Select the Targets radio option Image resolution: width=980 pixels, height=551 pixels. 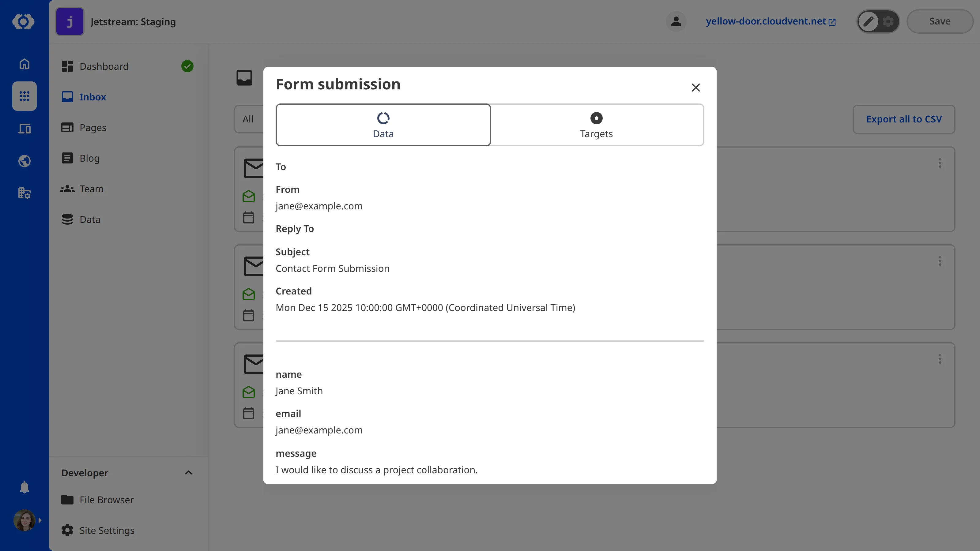click(x=596, y=125)
